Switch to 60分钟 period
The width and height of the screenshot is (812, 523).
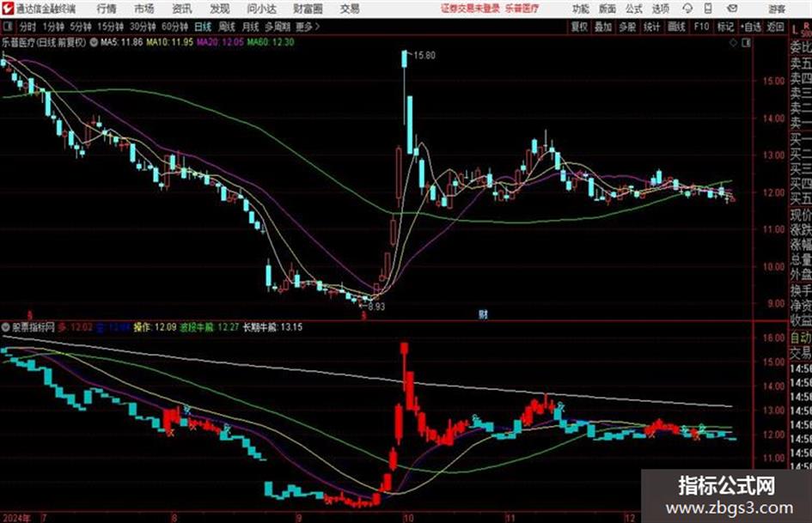175,27
